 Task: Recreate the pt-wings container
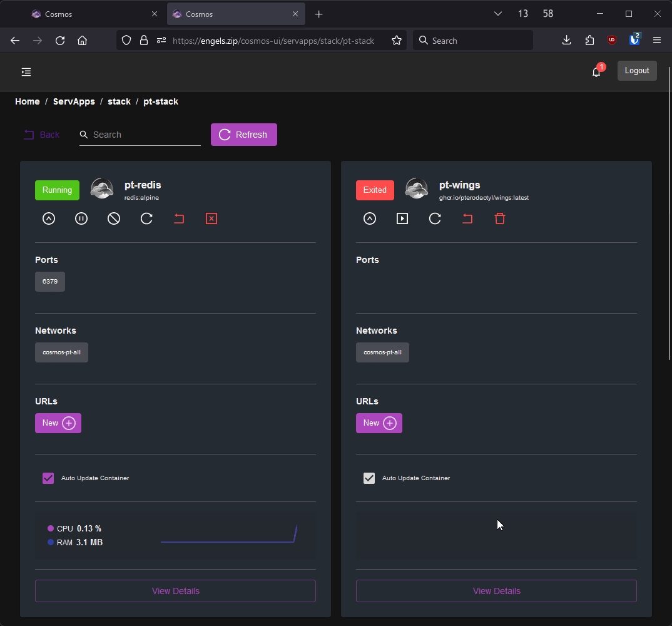click(x=467, y=218)
